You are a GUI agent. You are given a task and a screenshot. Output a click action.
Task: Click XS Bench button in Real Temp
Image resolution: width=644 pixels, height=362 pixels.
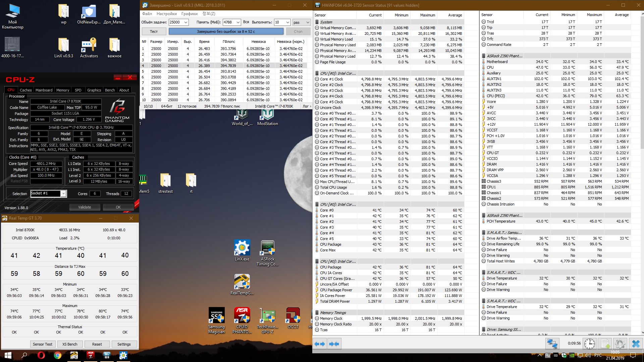(69, 344)
